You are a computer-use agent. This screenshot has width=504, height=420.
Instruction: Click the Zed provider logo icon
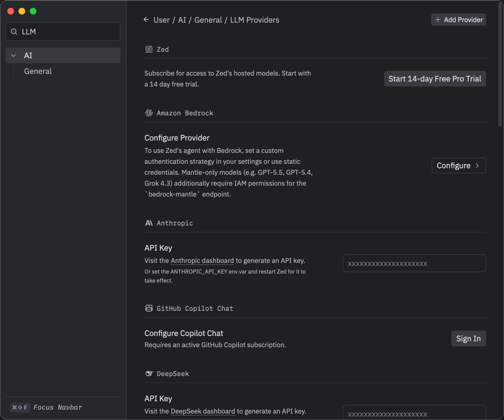(149, 50)
